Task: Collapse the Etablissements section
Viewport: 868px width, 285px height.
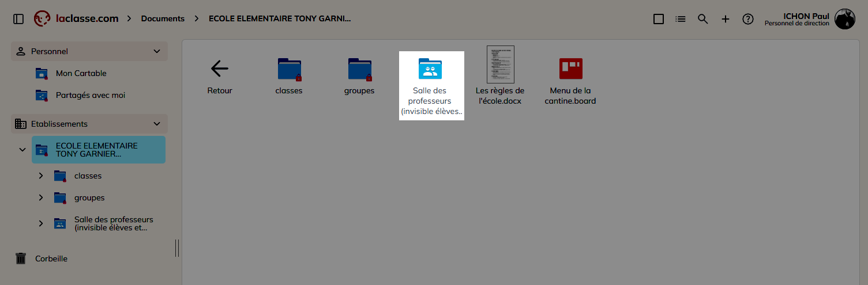Action: click(x=156, y=124)
